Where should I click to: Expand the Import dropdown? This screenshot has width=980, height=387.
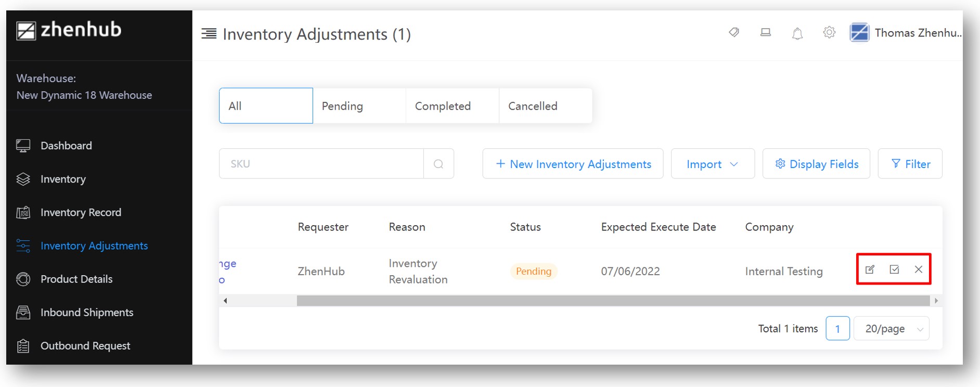712,164
